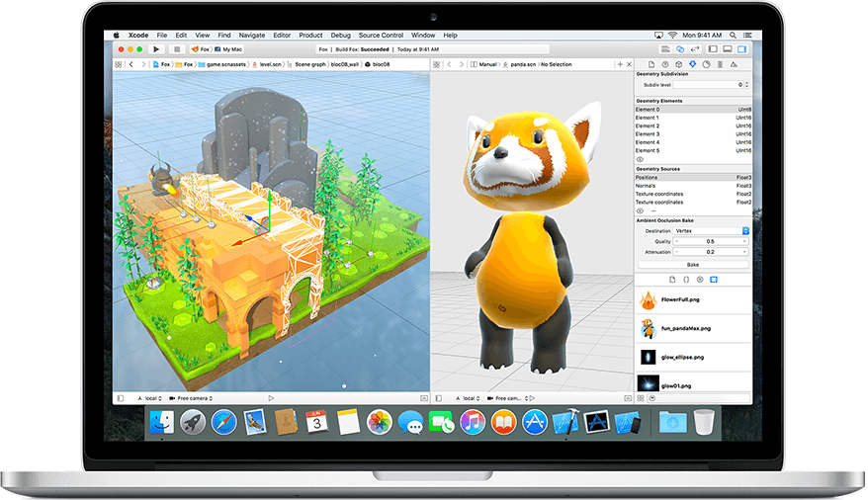Toggle geometry element visibility eye
This screenshot has width=868, height=500.
640,159
